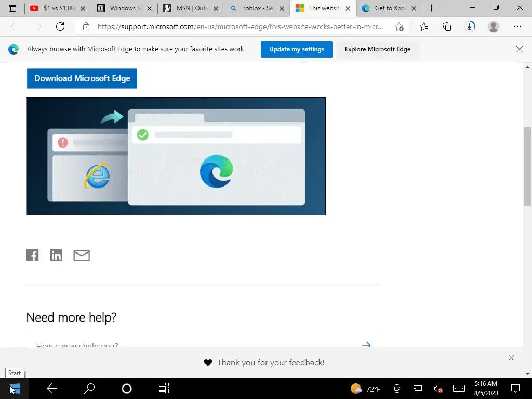Image resolution: width=532 pixels, height=399 pixels.
Task: Share the article by email envelope icon
Action: click(x=82, y=256)
